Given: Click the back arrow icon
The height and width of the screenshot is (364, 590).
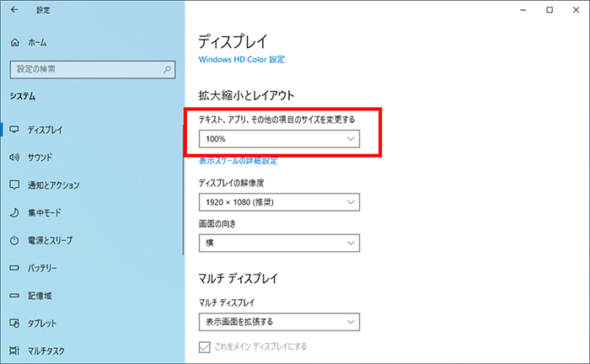Looking at the screenshot, I should [13, 10].
